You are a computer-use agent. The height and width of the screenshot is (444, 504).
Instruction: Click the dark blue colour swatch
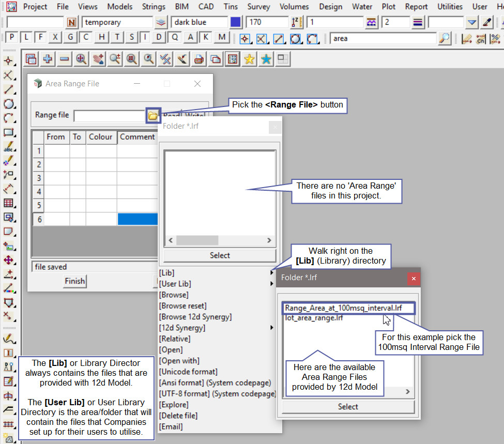coord(236,22)
